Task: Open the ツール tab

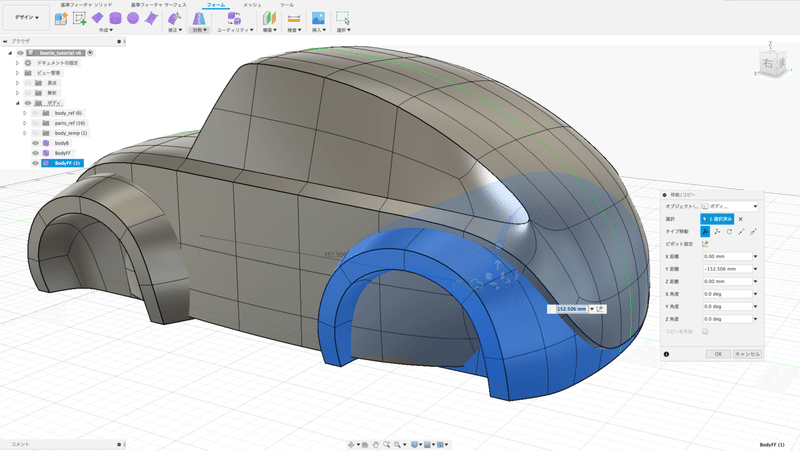Action: [287, 5]
